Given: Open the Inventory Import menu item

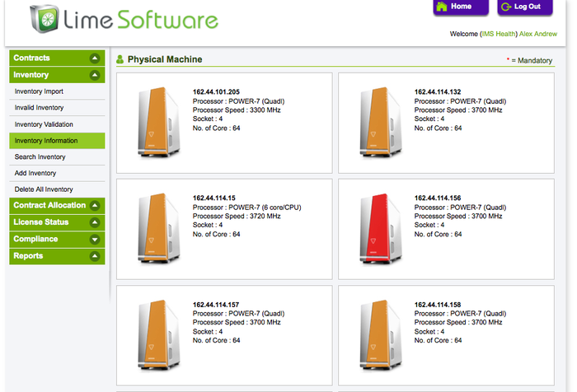Looking at the screenshot, I should (x=39, y=91).
